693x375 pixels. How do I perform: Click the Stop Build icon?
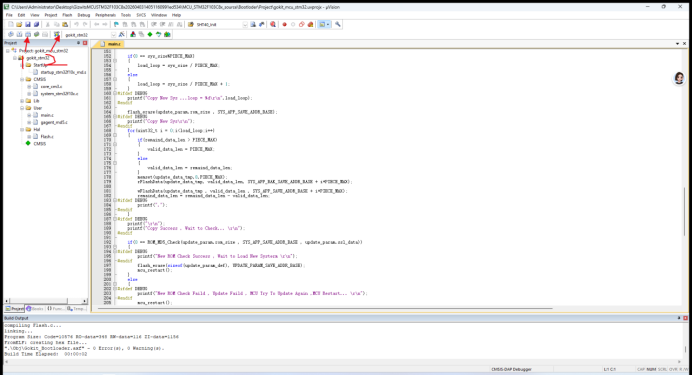point(45,34)
